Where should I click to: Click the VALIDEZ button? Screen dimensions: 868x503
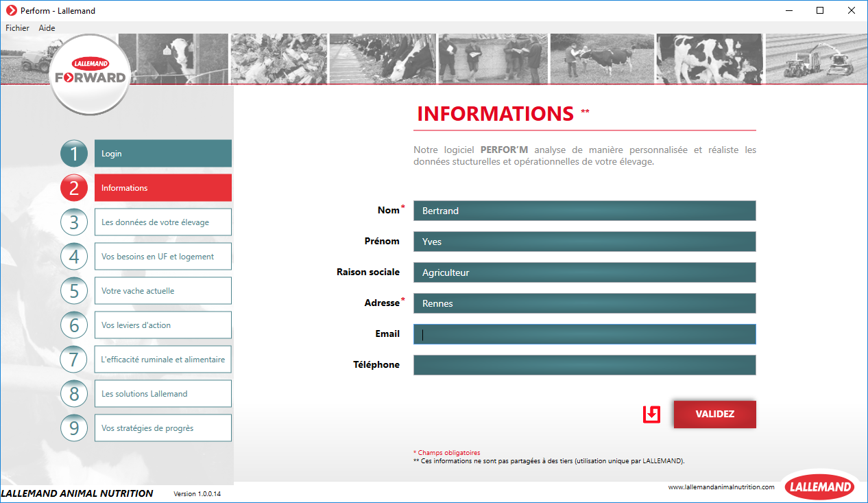click(715, 414)
